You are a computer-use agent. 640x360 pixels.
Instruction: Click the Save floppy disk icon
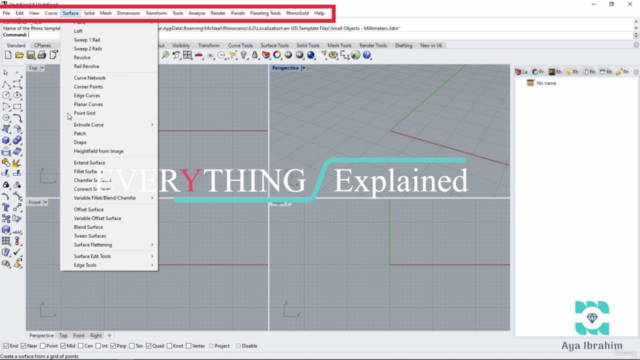click(x=31, y=55)
